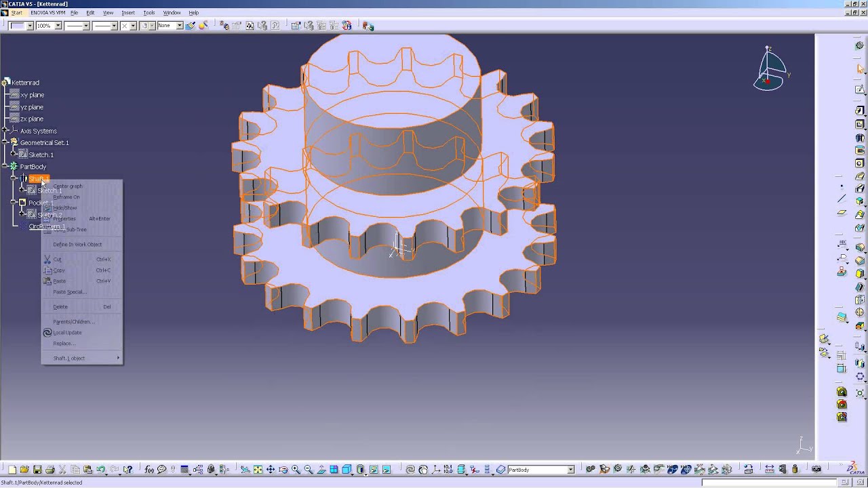Viewport: 868px width, 488px height.
Task: Select the xy plane in the tree
Action: 32,95
